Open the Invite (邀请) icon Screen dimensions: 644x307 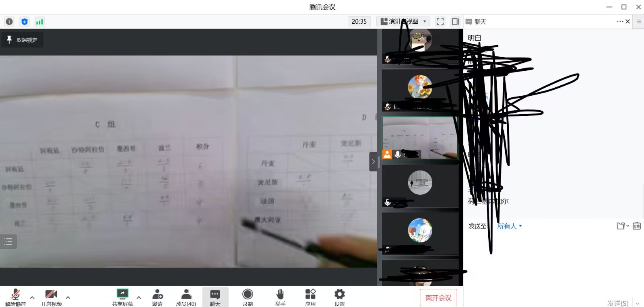[x=157, y=297]
